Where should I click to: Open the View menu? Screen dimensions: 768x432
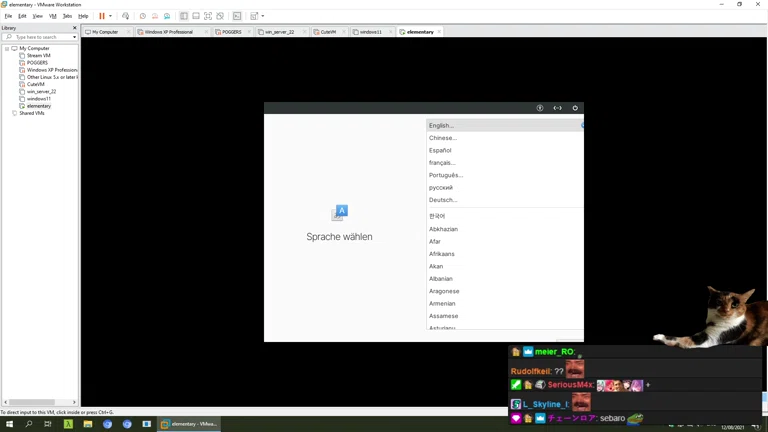coord(37,16)
